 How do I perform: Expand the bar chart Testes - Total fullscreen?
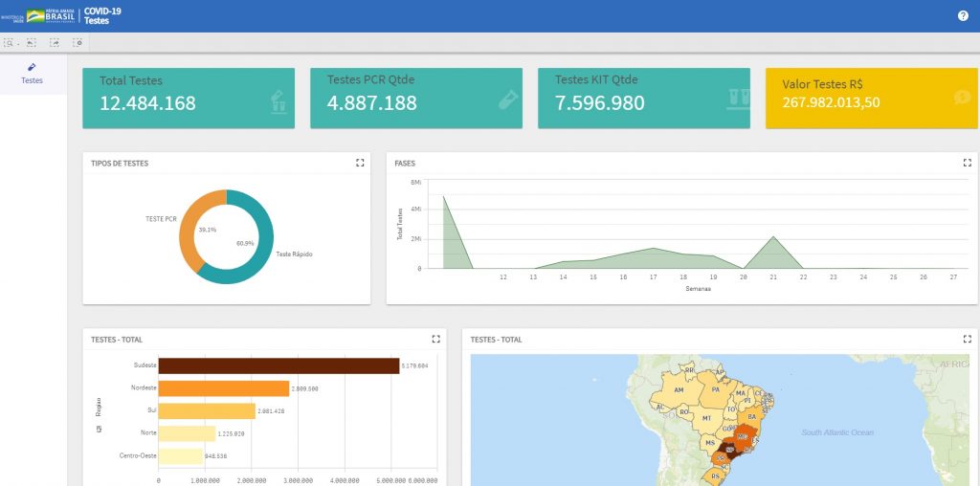point(435,339)
